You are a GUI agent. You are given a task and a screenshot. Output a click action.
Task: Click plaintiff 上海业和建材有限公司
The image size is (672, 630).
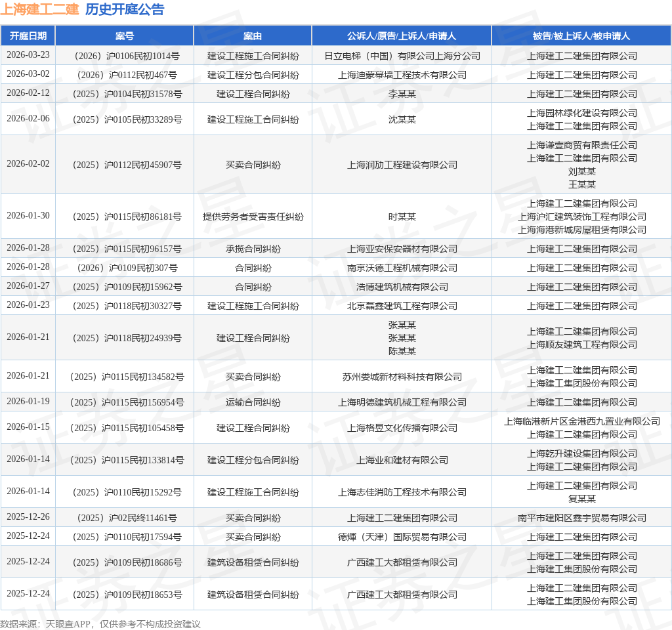coord(402,460)
